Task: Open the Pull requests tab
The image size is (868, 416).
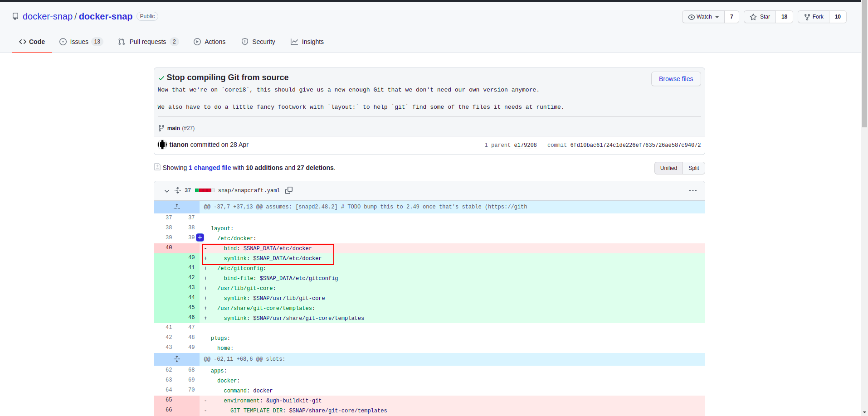Action: (148, 42)
